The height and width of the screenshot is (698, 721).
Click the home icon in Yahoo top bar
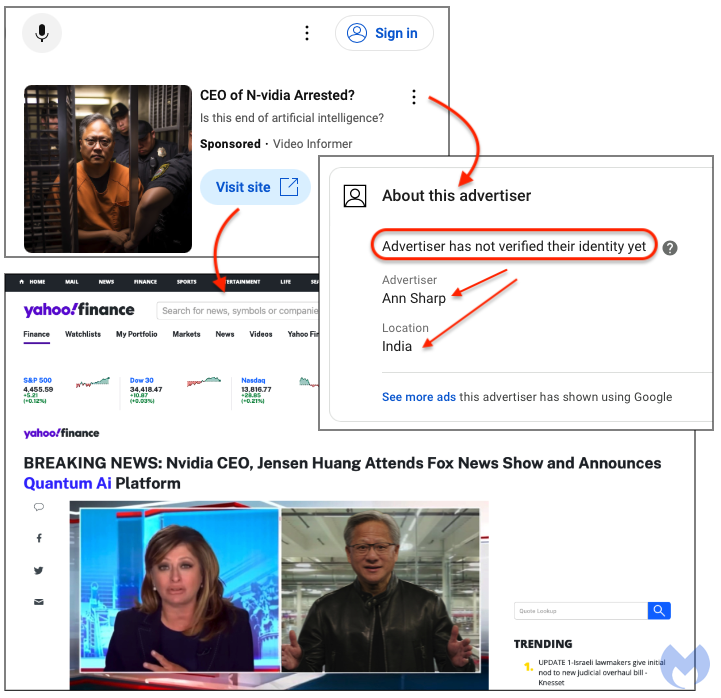(x=22, y=282)
